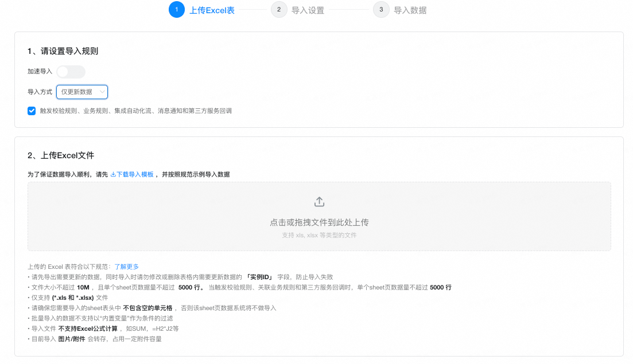
Task: Open the 导入方式 dropdown showing 仅更新数据
Action: click(x=81, y=92)
